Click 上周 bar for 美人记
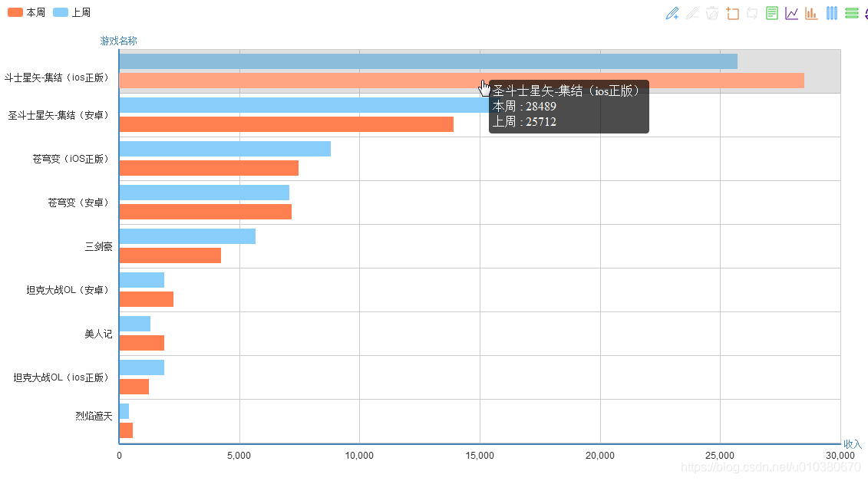 tap(134, 324)
